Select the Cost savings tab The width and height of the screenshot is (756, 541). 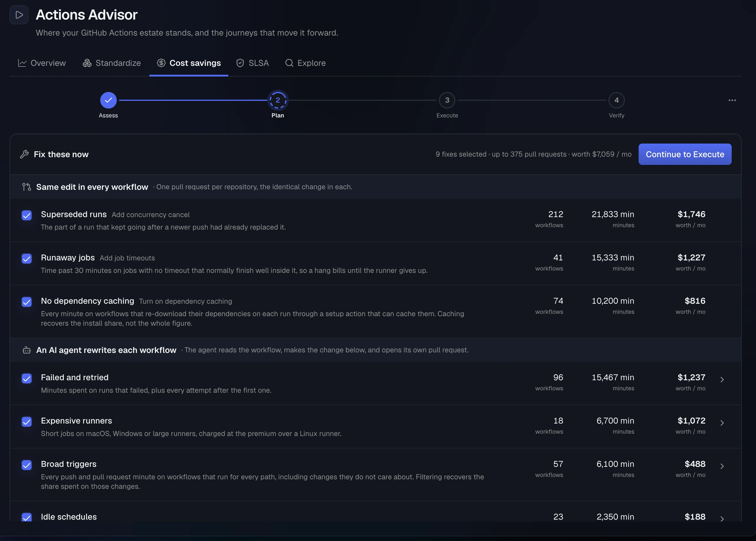tap(189, 63)
